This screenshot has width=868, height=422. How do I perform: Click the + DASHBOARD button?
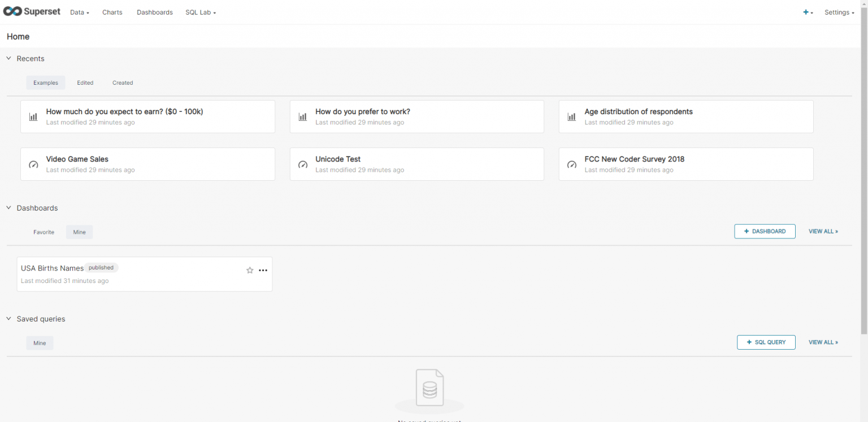click(765, 232)
